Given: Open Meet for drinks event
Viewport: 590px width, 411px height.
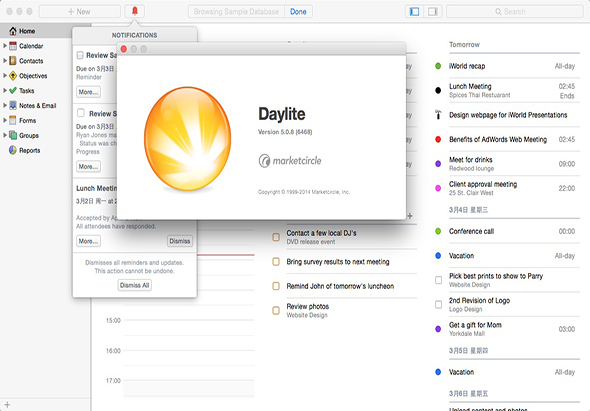Looking at the screenshot, I should click(507, 164).
